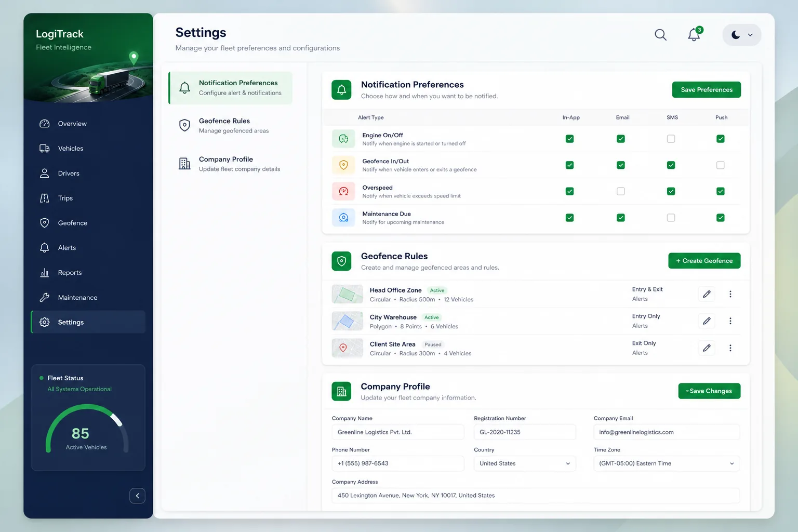Edit the Client Site Area geofence
This screenshot has width=798, height=532.
coord(707,348)
